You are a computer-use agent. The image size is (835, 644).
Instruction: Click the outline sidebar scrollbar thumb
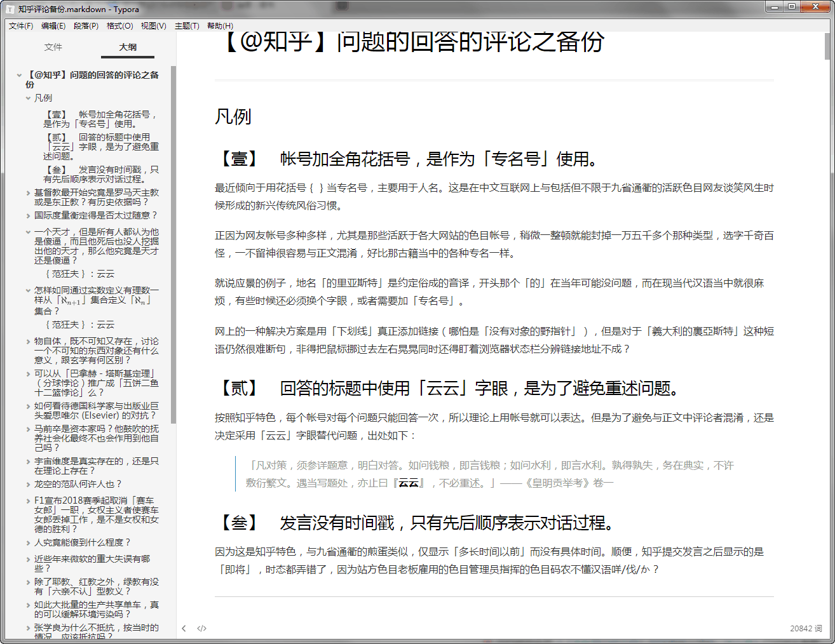tap(173, 245)
